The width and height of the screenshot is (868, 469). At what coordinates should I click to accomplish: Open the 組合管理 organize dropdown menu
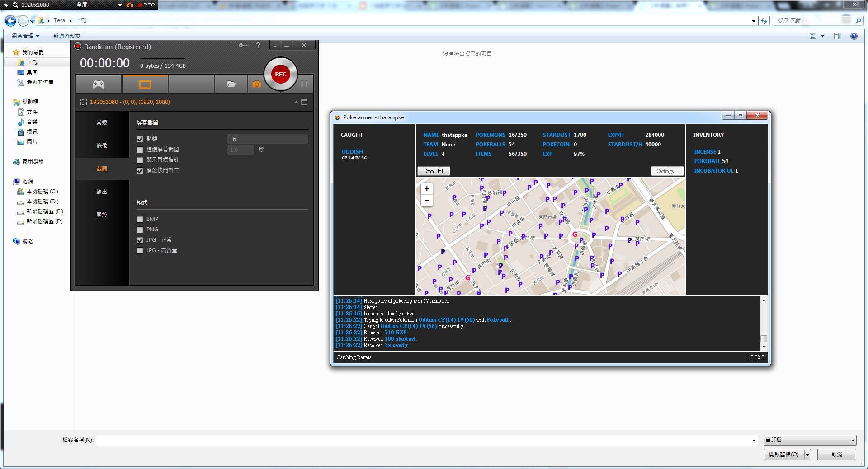click(26, 36)
